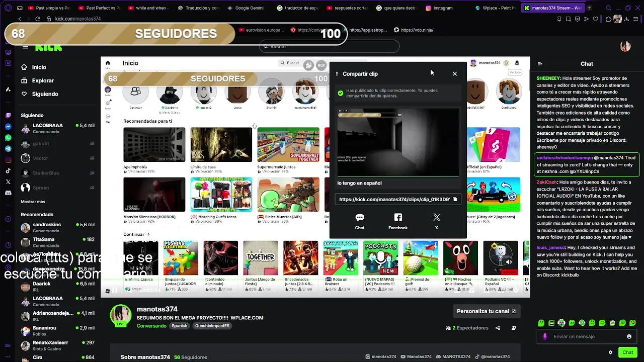644x362 pixels.
Task: Open the sandraskins recommended channel
Action: tap(58, 228)
